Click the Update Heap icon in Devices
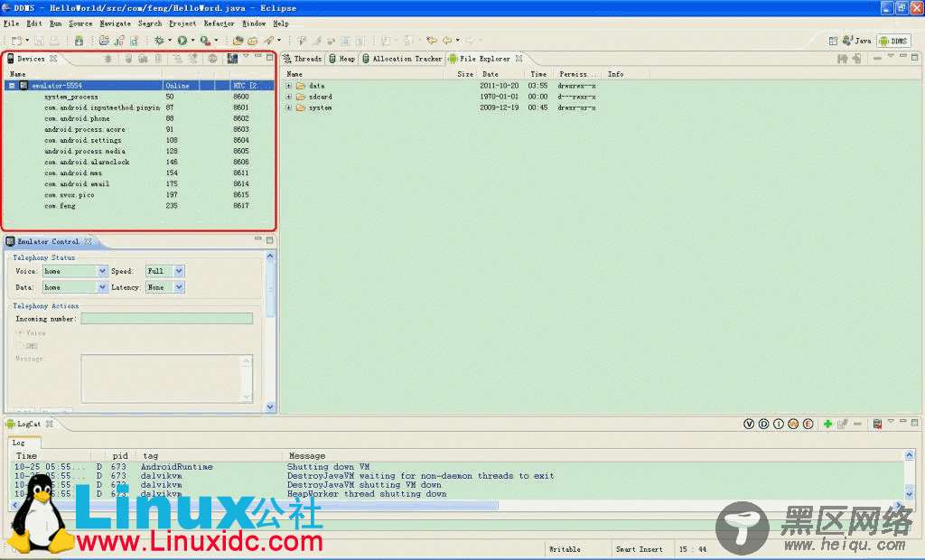This screenshot has width=925, height=560. (x=128, y=59)
